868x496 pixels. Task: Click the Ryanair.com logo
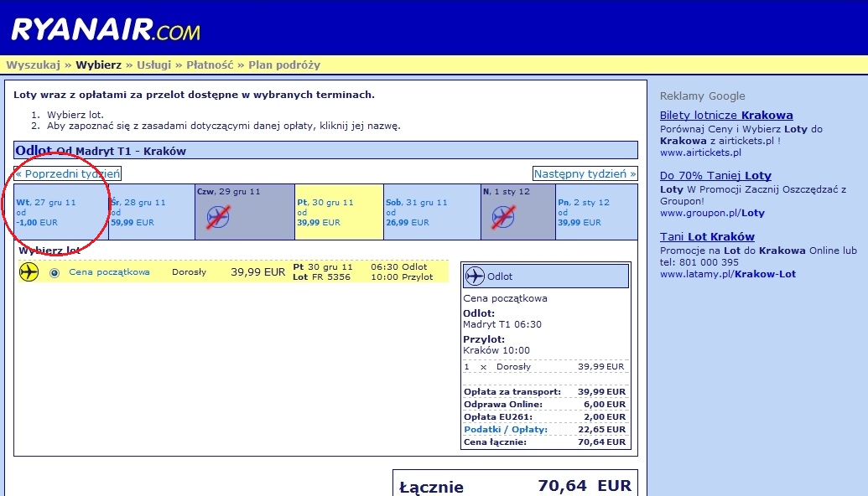106,30
